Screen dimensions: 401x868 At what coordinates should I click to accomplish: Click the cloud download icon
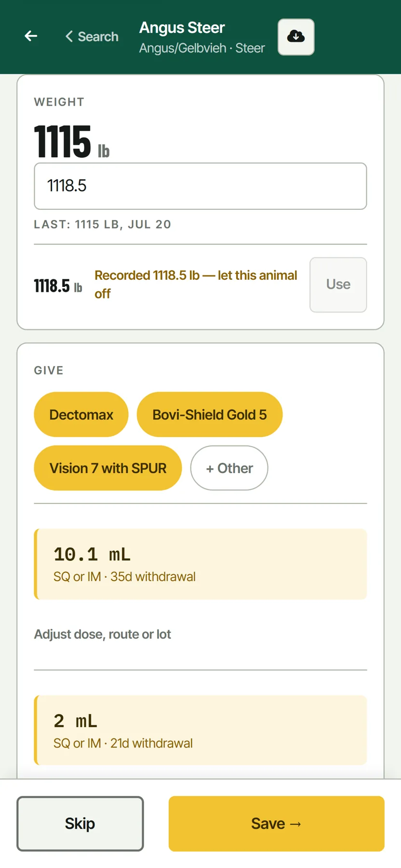click(296, 37)
